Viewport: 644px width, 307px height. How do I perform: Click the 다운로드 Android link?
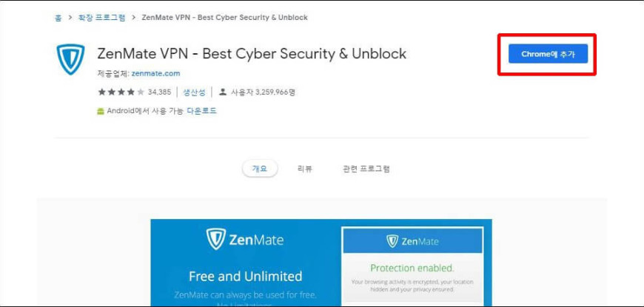(x=201, y=111)
